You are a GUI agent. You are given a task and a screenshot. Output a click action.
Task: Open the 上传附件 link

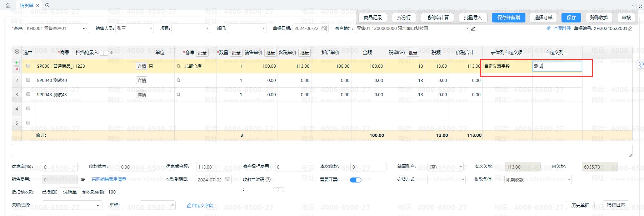click(x=561, y=29)
